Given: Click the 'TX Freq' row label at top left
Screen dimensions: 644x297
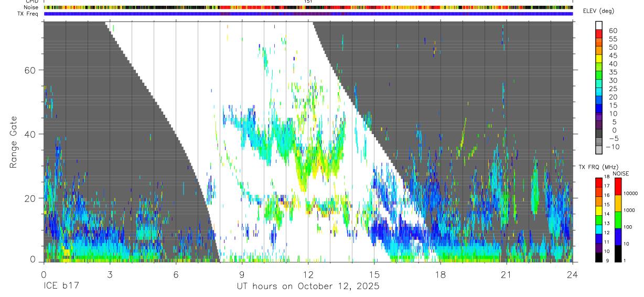Looking at the screenshot, I should coord(29,14).
